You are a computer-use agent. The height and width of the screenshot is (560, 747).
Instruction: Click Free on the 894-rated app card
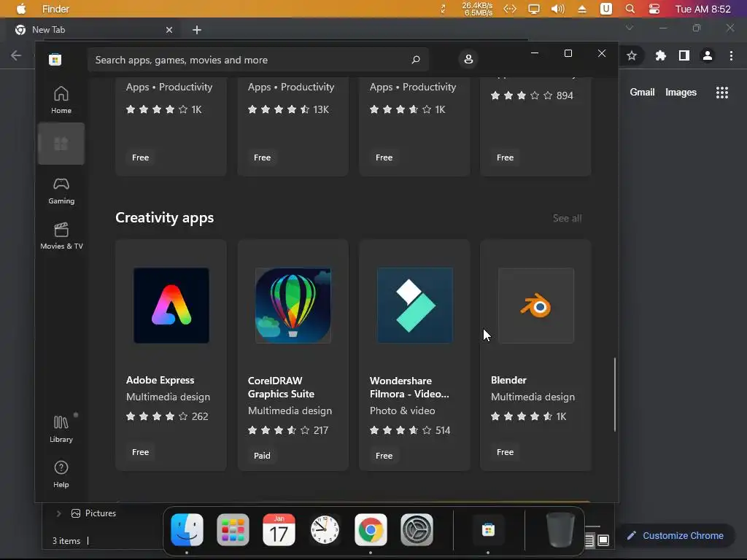pos(505,157)
